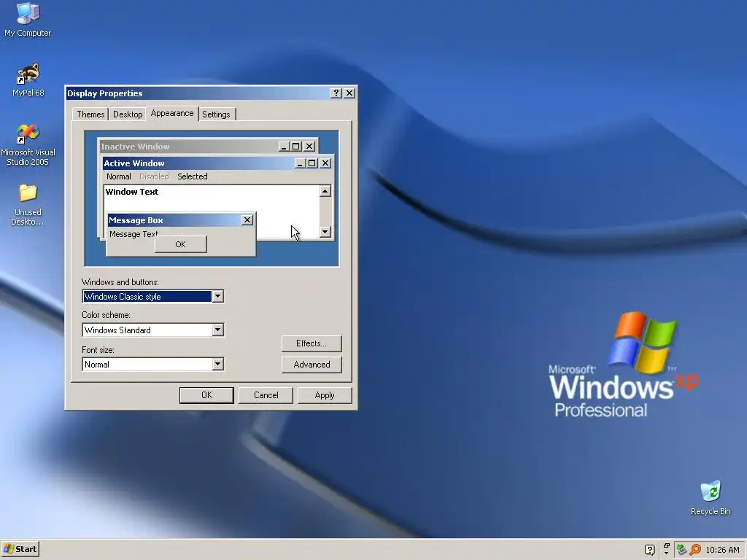Expand the Windows and buttons dropdown arrow
747x560 pixels.
tap(217, 296)
